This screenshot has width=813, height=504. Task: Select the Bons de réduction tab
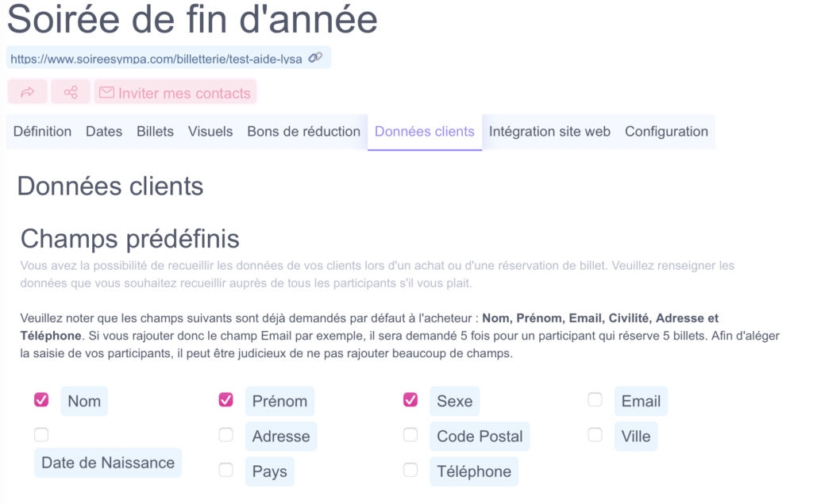click(x=304, y=132)
